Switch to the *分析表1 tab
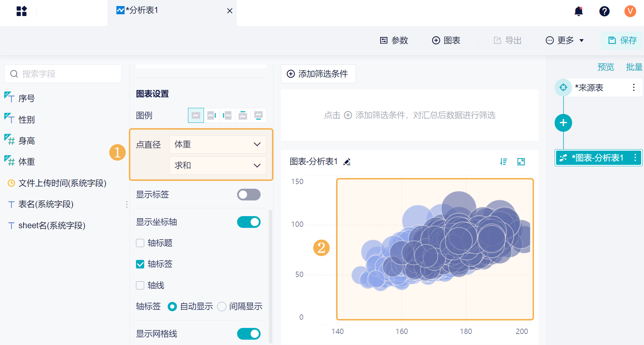The image size is (644, 345). [142, 11]
